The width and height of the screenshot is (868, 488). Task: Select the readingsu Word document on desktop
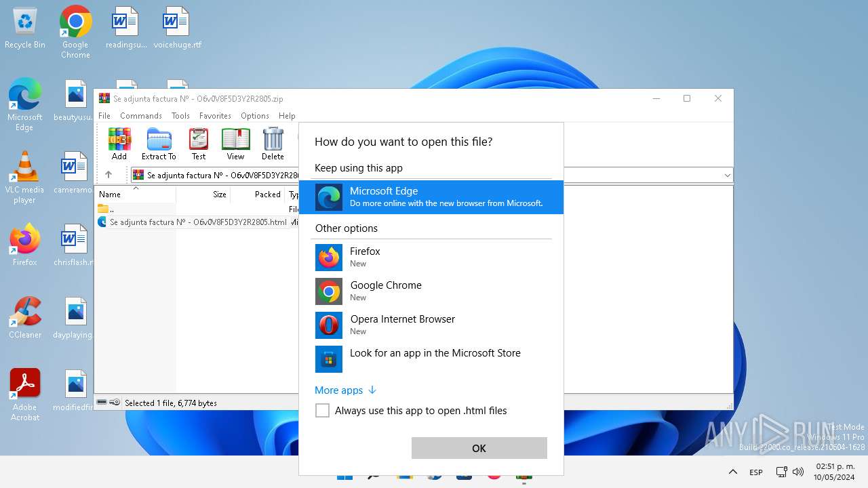(x=126, y=28)
